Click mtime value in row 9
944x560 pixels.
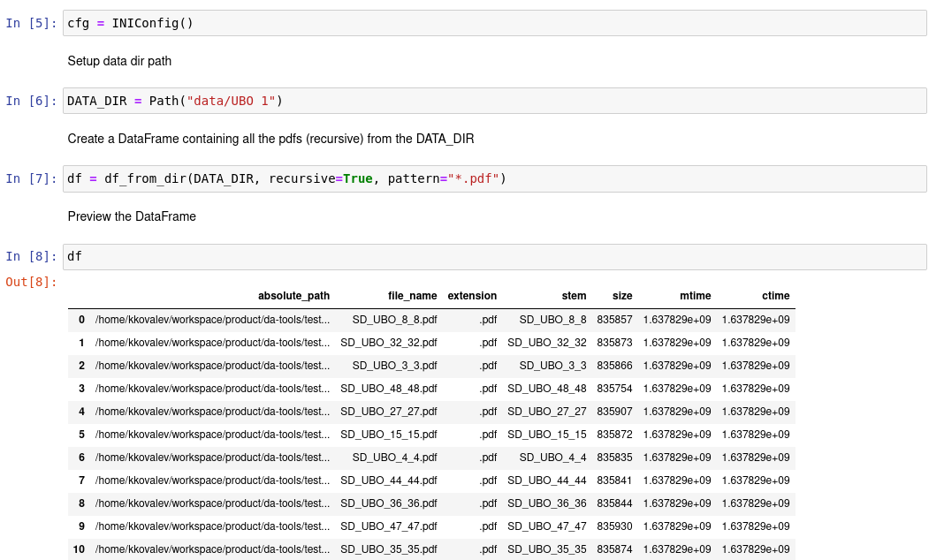[677, 526]
